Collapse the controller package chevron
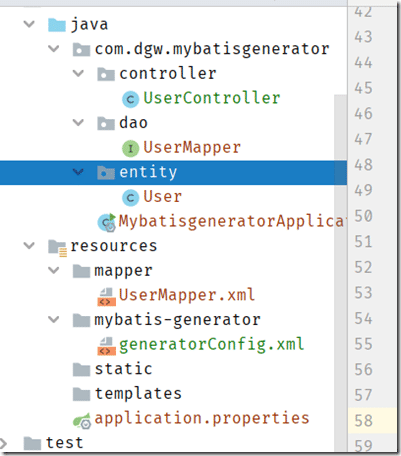This screenshot has width=401, height=456. pyautogui.click(x=78, y=73)
